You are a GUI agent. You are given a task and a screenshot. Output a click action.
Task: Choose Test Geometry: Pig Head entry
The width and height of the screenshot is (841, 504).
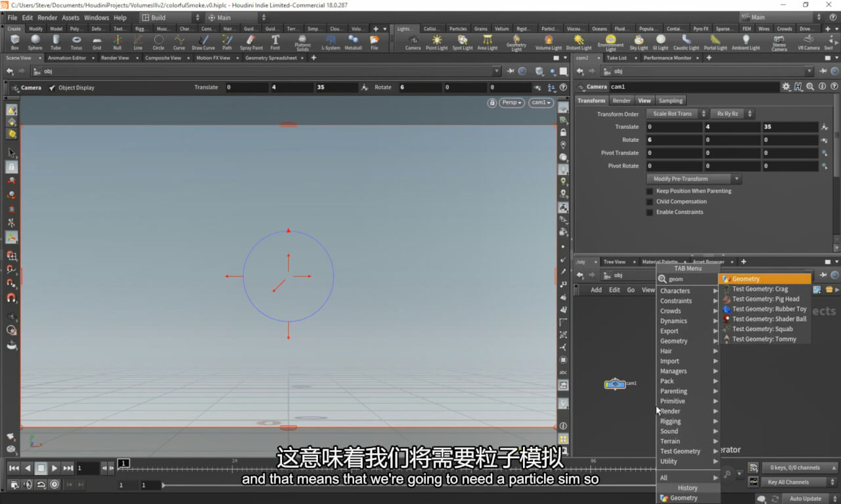[x=765, y=299]
